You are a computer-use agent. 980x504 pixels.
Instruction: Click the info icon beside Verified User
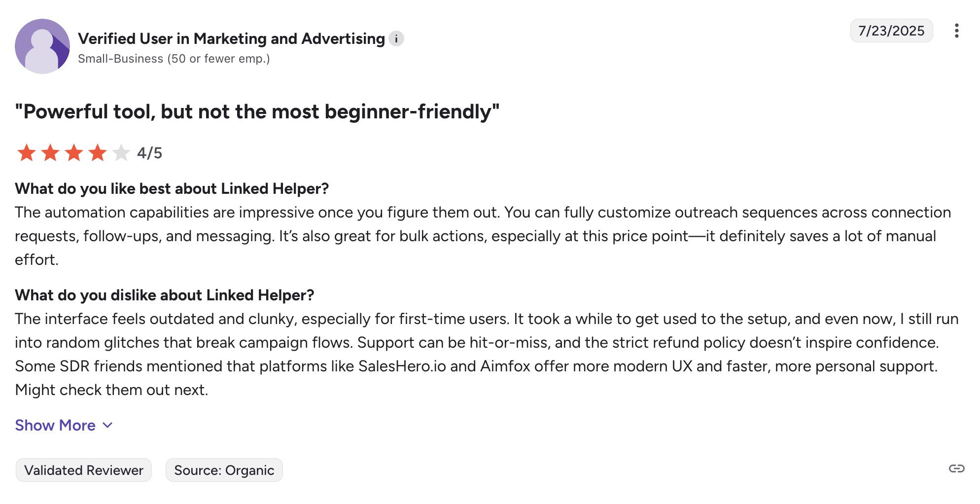pos(396,38)
